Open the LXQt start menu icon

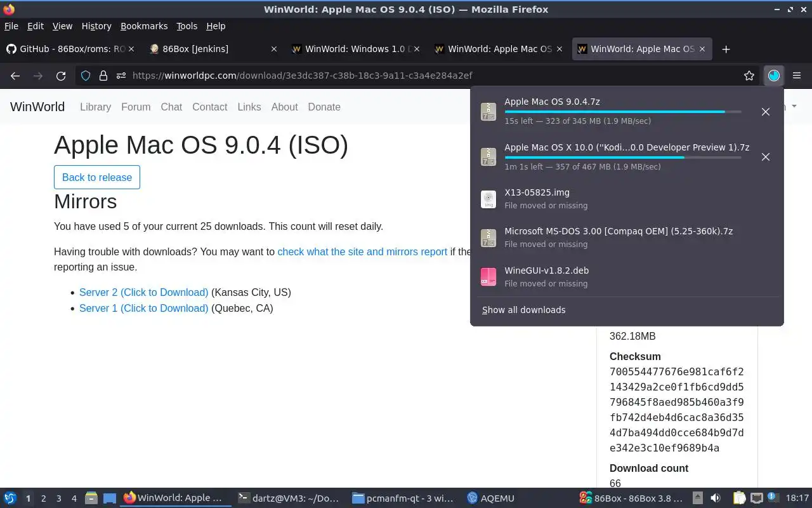(x=10, y=498)
